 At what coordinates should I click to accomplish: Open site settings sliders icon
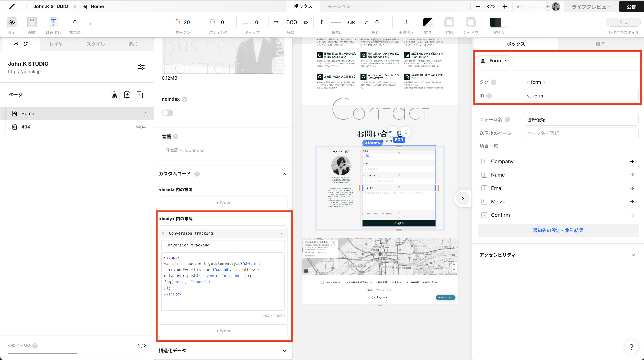pos(141,67)
